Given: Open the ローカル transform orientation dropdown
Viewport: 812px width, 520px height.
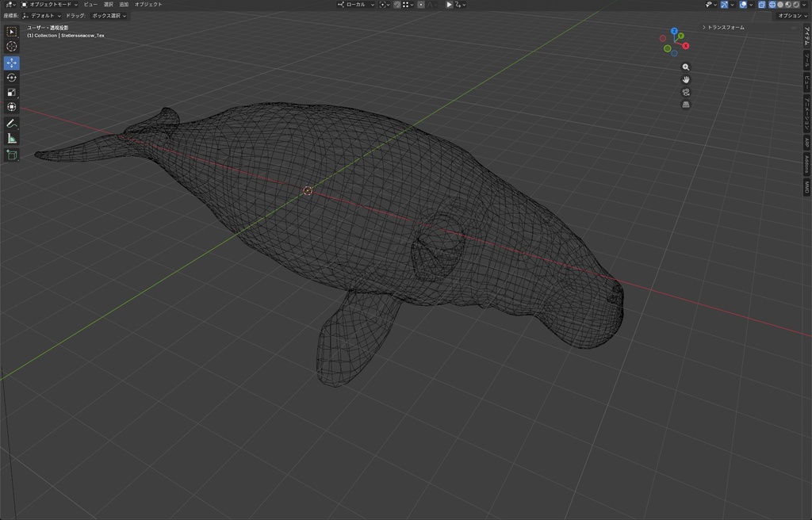Looking at the screenshot, I should click(x=356, y=4).
